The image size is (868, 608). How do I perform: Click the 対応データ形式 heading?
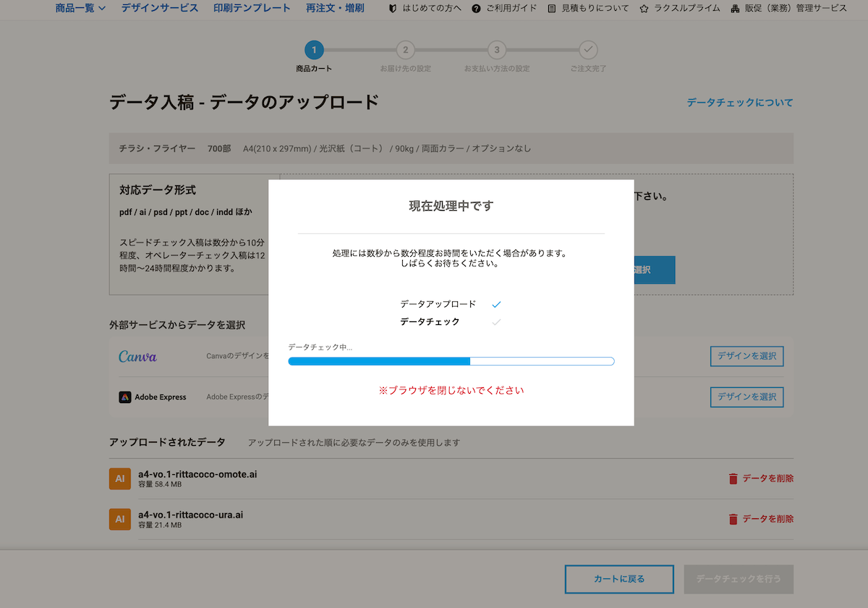pos(158,190)
